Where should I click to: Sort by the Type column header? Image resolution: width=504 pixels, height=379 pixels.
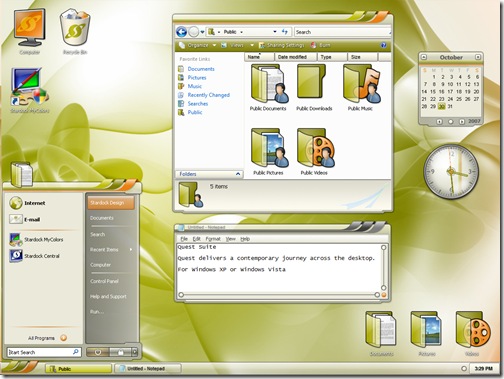(332, 57)
